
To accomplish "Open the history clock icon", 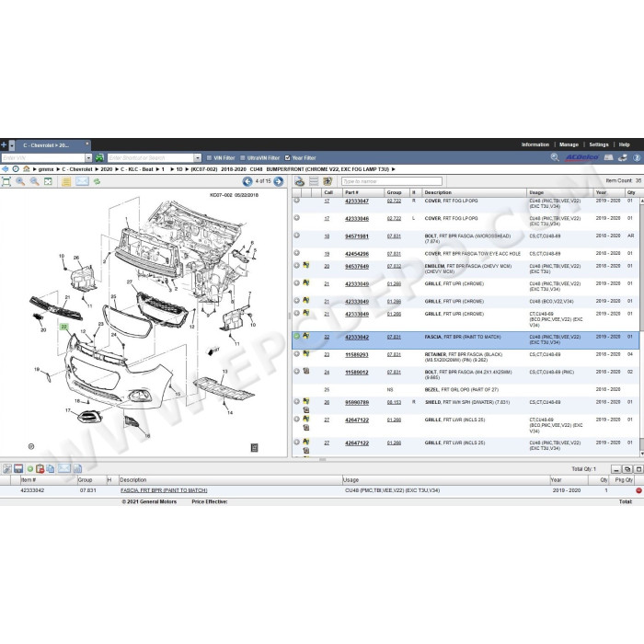I will [x=16, y=169].
